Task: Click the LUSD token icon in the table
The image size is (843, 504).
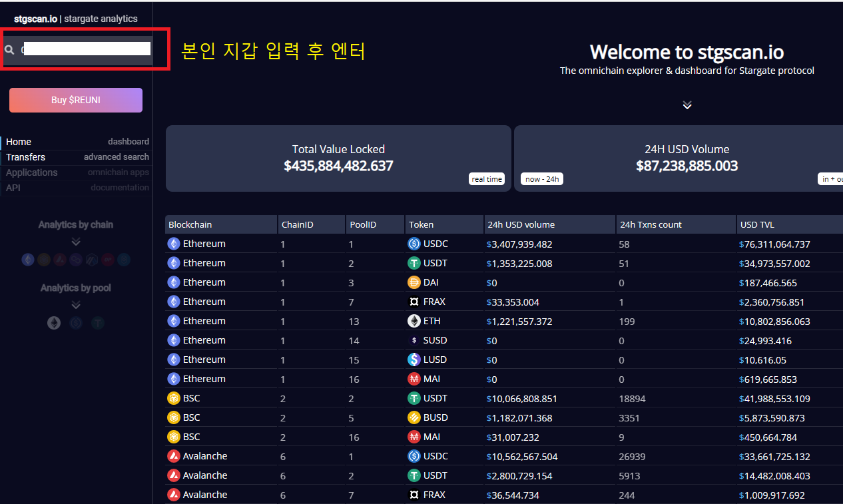Action: (414, 360)
